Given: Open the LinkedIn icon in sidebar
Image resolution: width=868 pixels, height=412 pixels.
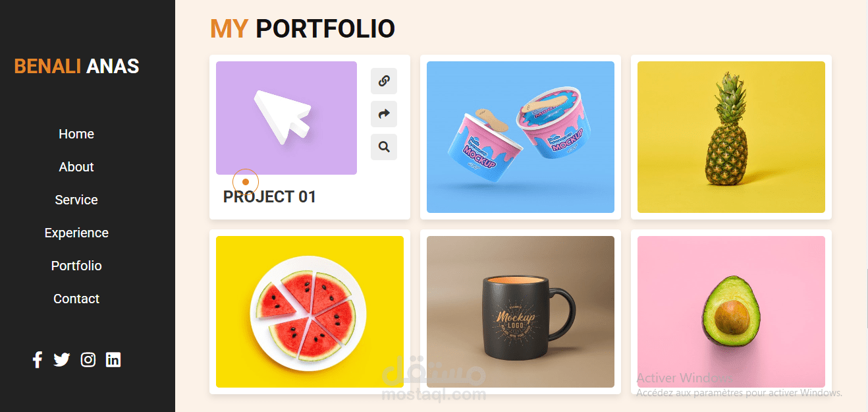Looking at the screenshot, I should 113,360.
